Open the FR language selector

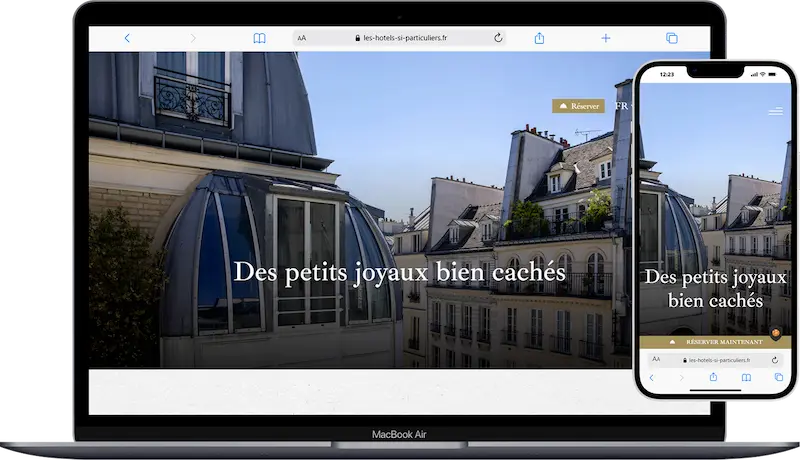pyautogui.click(x=622, y=106)
